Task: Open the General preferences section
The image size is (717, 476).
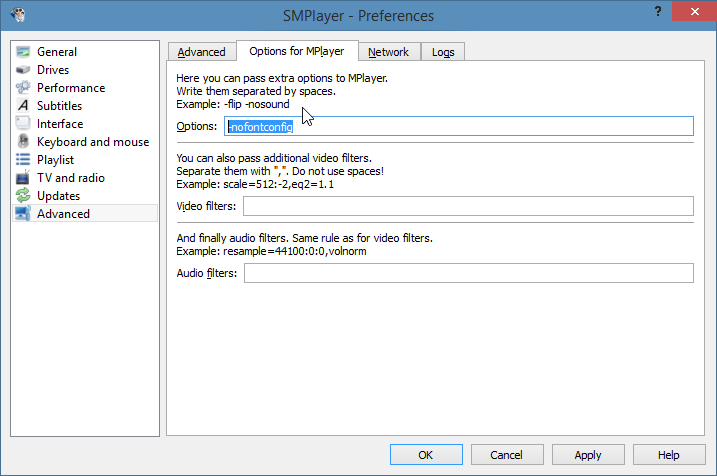Action: click(x=85, y=52)
